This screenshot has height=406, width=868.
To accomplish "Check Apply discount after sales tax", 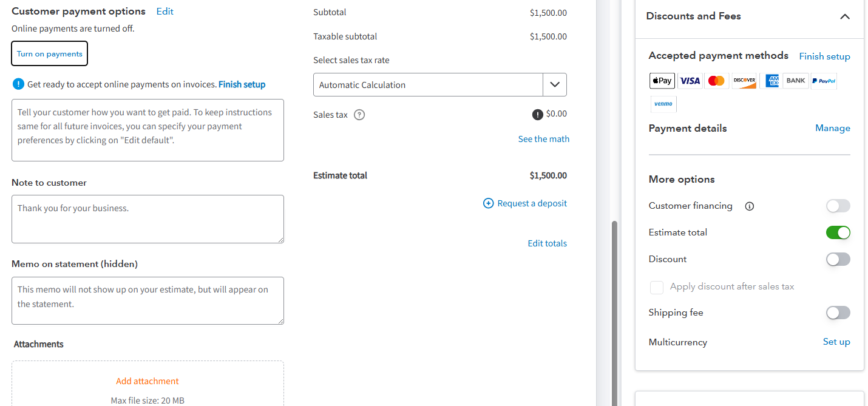I will pos(657,287).
